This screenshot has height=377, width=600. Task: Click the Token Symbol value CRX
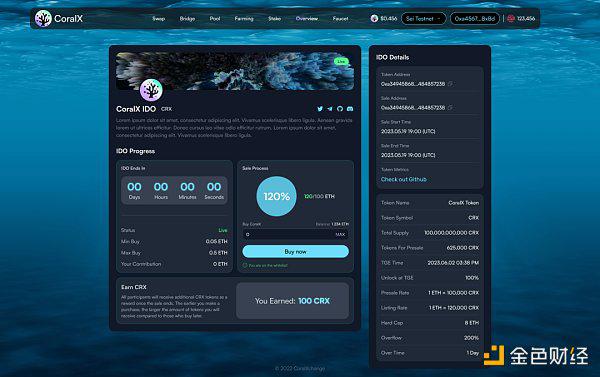pos(473,218)
